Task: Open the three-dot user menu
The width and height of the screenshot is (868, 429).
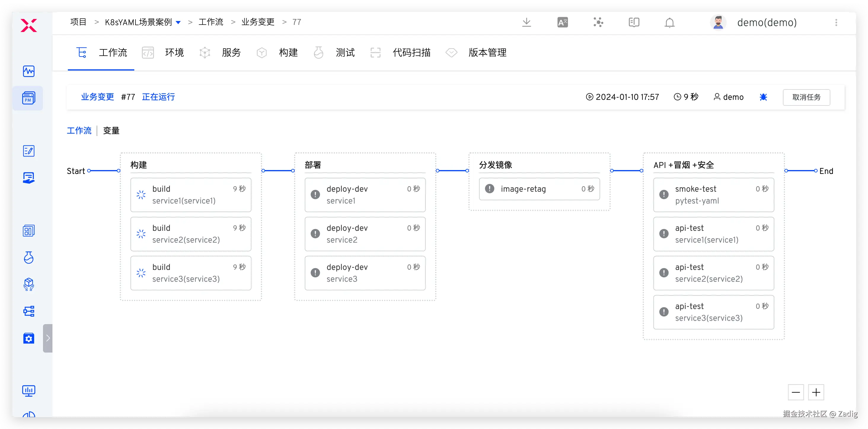Action: 836,23
